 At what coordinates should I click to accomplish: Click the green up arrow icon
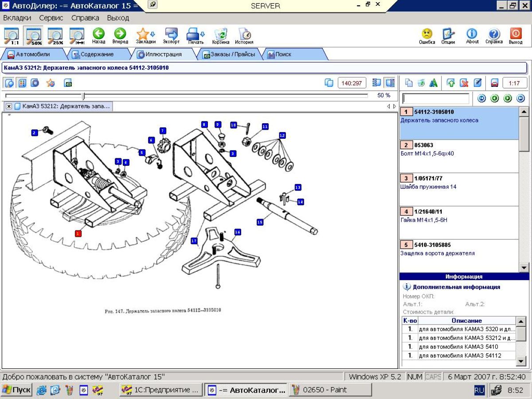pyautogui.click(x=451, y=83)
